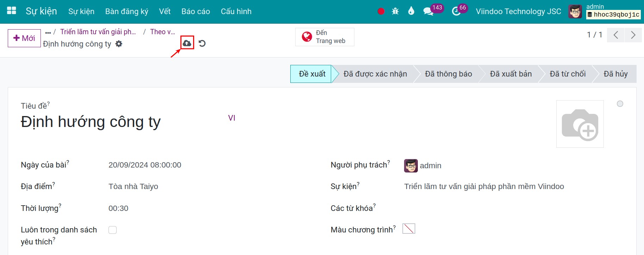Open the Sự kiện menu
Screen dimensions: 644x255
(x=81, y=11)
